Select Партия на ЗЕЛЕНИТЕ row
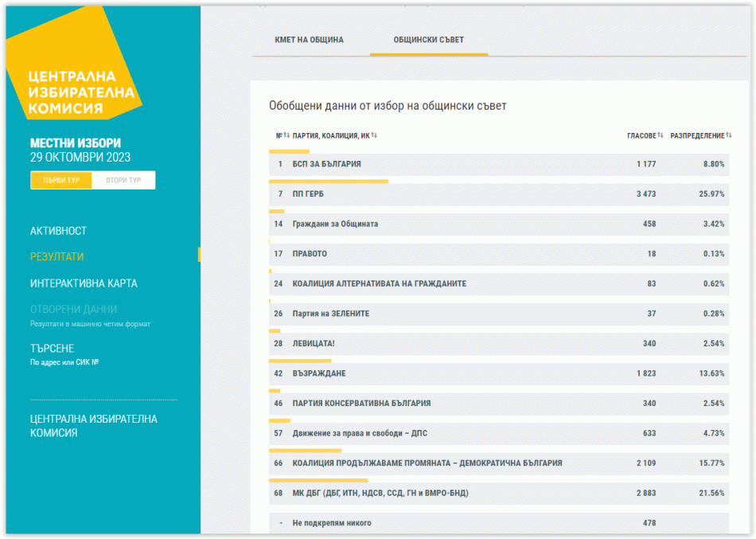Image resolution: width=756 pixels, height=539 pixels. coord(499,314)
